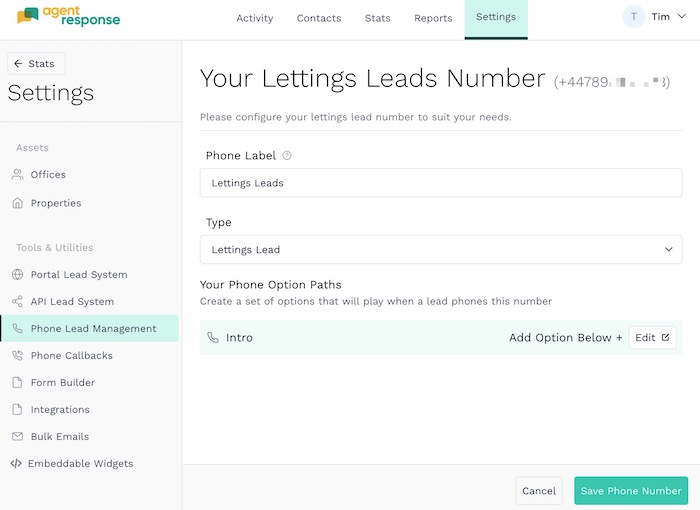Click Add Option Below link

click(565, 338)
